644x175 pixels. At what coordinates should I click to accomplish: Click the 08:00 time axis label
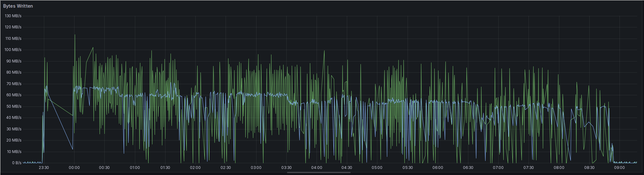point(559,168)
